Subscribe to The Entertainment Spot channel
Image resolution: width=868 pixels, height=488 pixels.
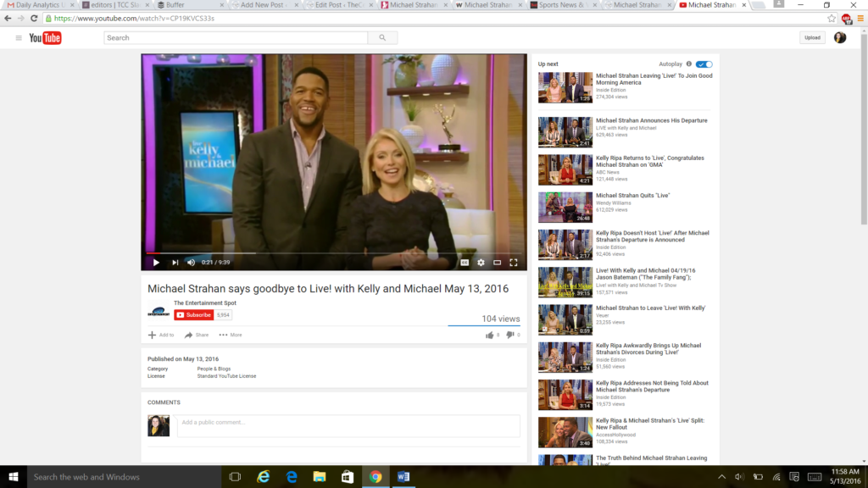pos(193,314)
